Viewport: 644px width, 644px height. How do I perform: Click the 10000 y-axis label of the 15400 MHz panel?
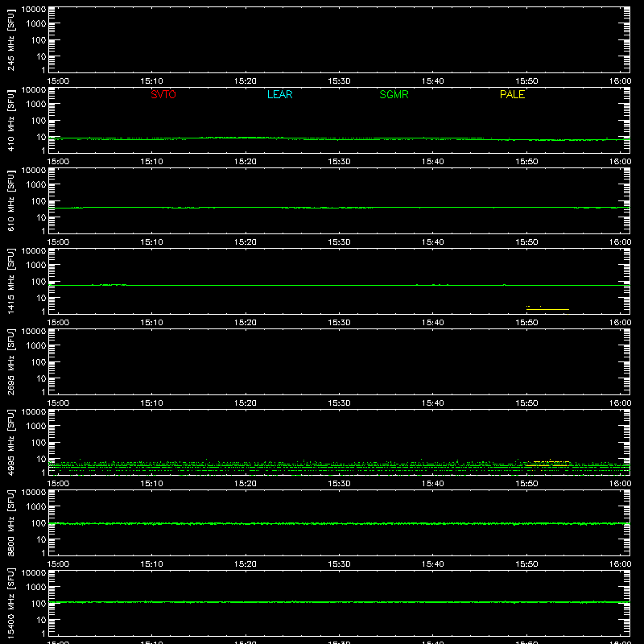point(34,573)
